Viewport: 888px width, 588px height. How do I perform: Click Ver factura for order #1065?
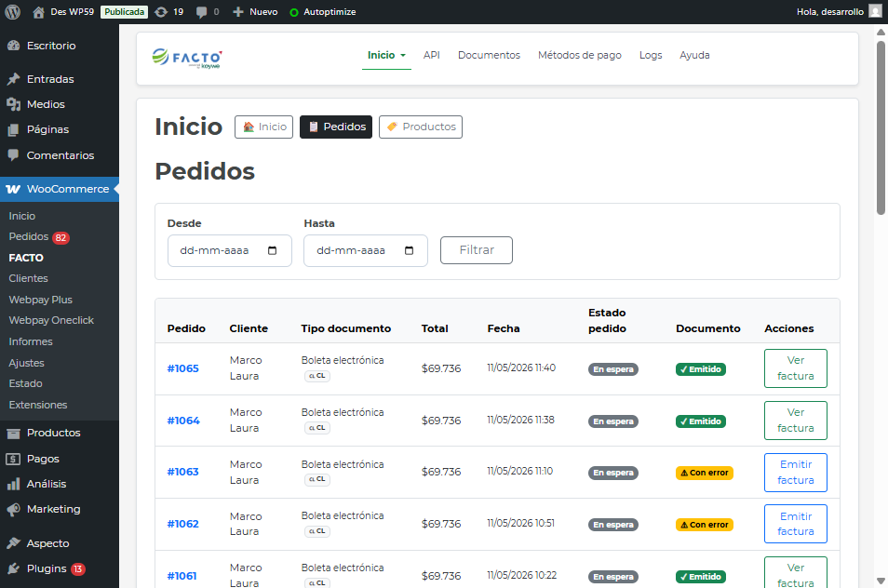(795, 368)
